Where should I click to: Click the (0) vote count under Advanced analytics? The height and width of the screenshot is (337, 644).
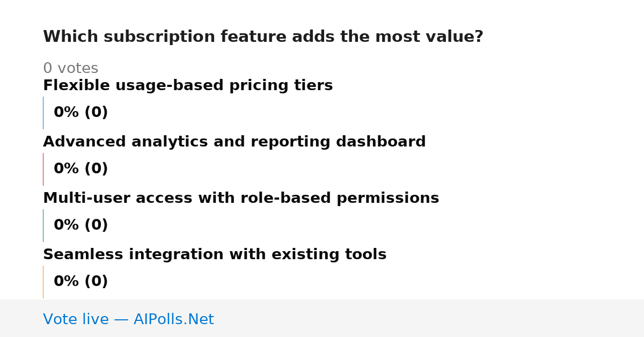[x=96, y=169]
